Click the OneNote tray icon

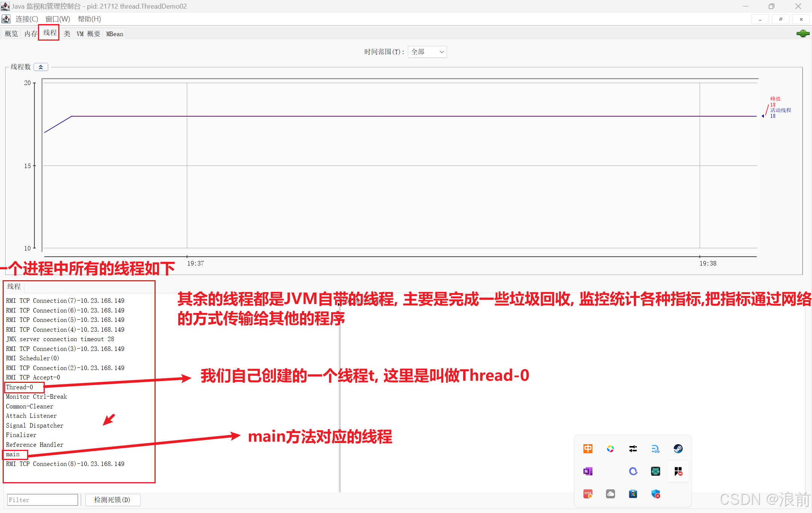point(588,471)
